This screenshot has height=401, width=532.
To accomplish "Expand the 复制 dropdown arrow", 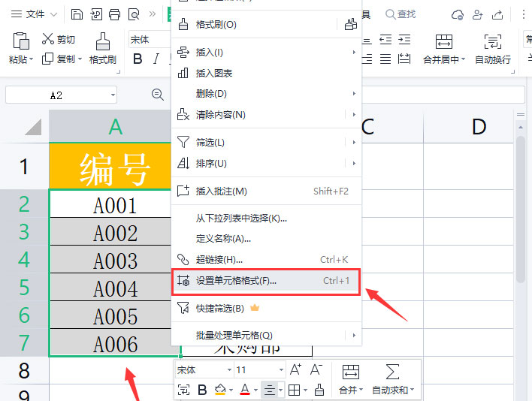I will 80,59.
